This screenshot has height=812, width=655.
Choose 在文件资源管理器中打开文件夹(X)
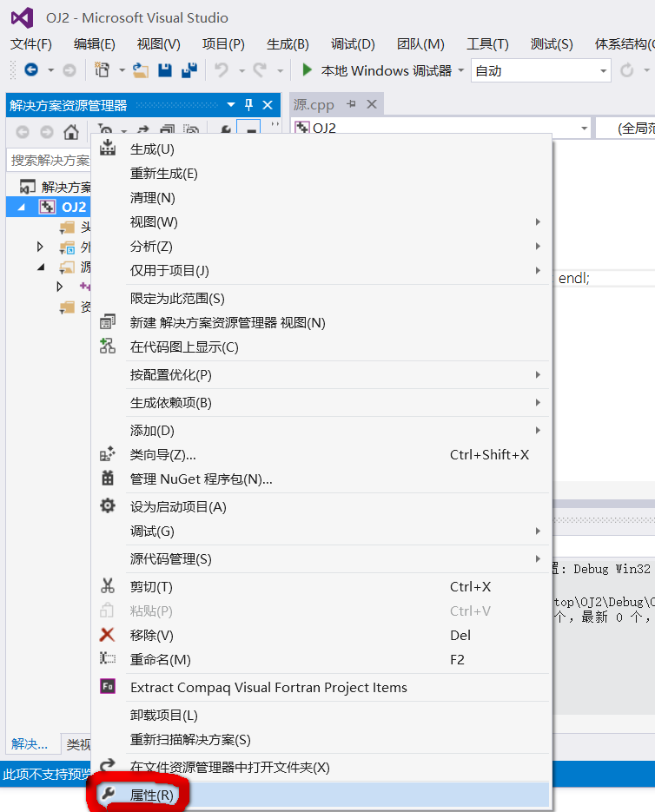(321, 768)
